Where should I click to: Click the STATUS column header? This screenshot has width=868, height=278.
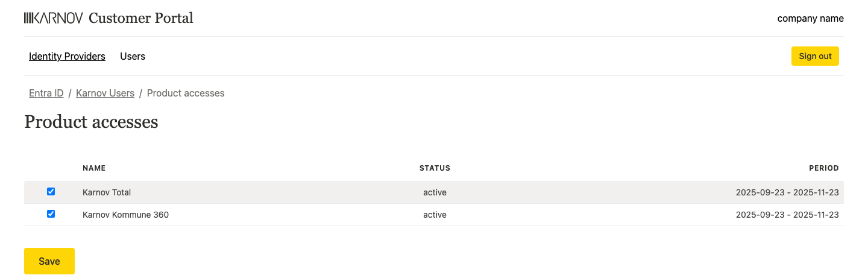point(435,168)
